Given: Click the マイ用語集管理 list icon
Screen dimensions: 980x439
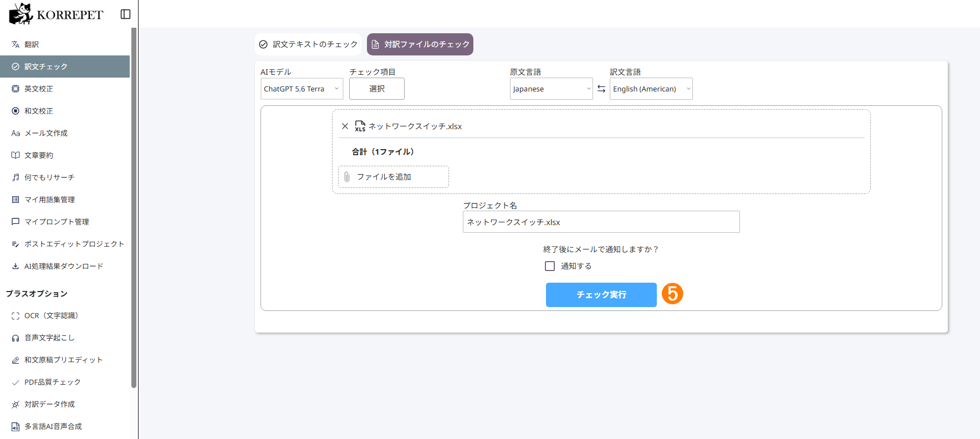Looking at the screenshot, I should point(16,200).
